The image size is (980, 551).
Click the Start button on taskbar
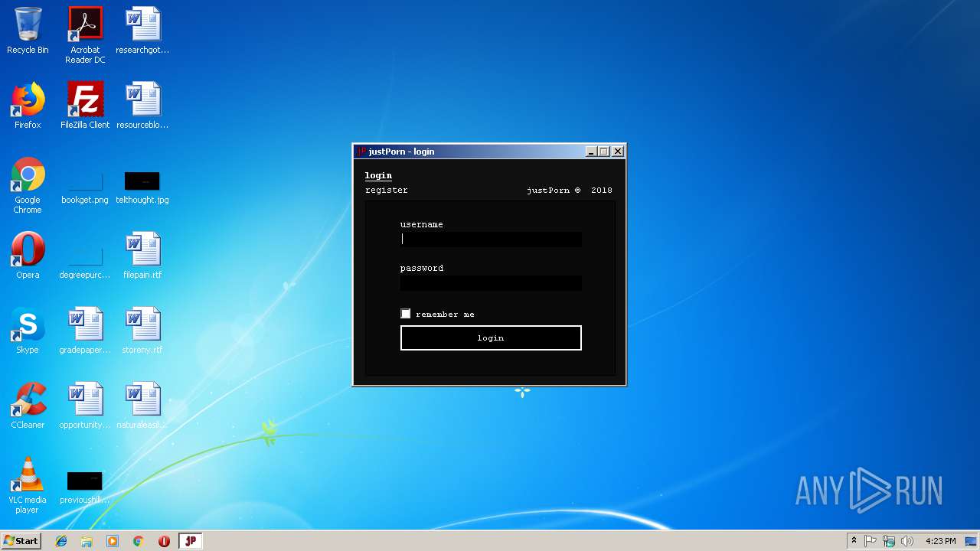(21, 541)
